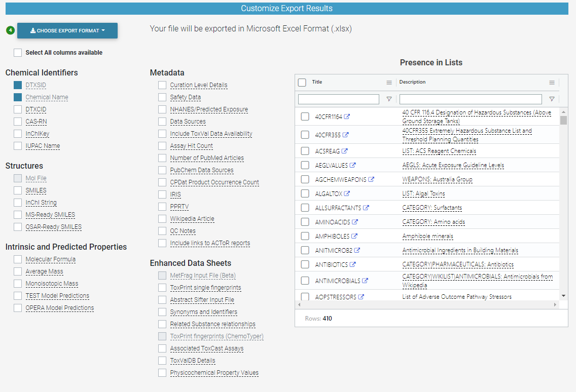The image size is (576, 392).
Task: Click the download icon on Choose Export Format button
Action: click(33, 30)
